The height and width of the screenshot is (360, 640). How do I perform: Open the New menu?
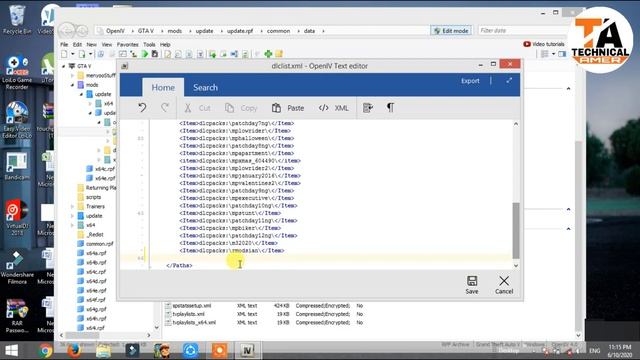click(91, 44)
